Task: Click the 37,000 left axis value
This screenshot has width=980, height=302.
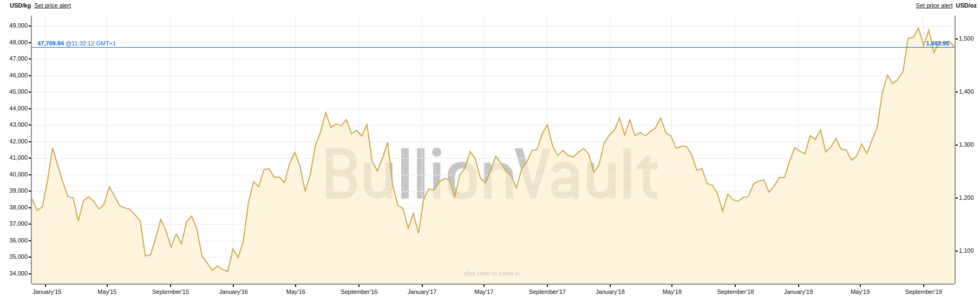Action: [x=18, y=224]
